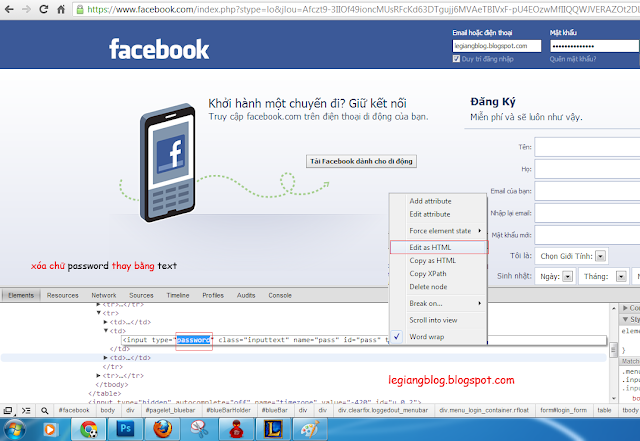Open Paint from the taskbar
The height and width of the screenshot is (441, 640).
coord(310,430)
